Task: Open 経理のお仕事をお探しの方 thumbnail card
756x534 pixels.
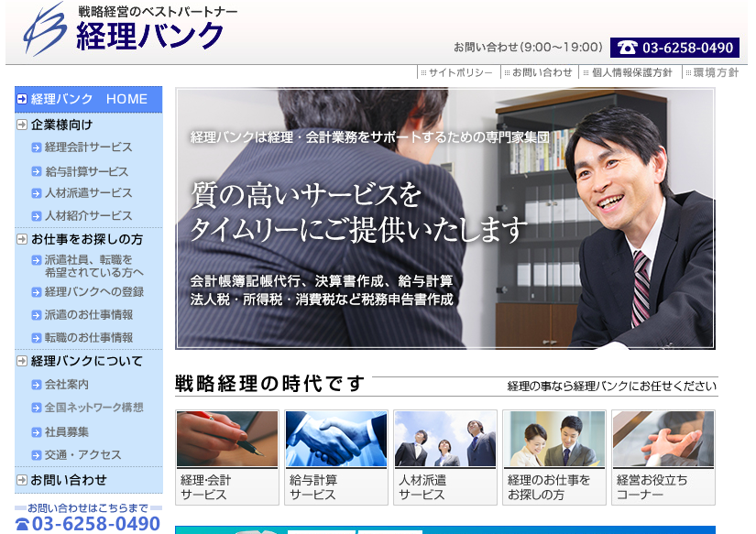Action: tap(554, 457)
